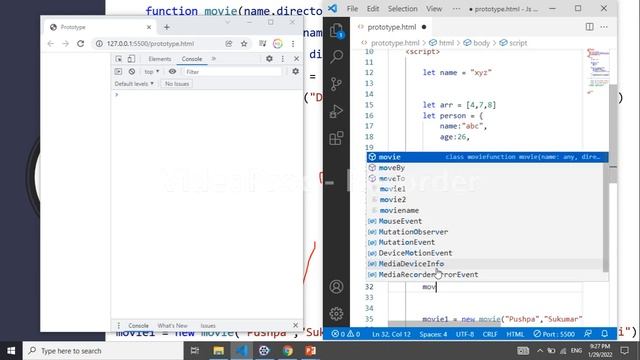The image size is (640, 360).
Task: Open DevTools settings gear
Action: (269, 59)
